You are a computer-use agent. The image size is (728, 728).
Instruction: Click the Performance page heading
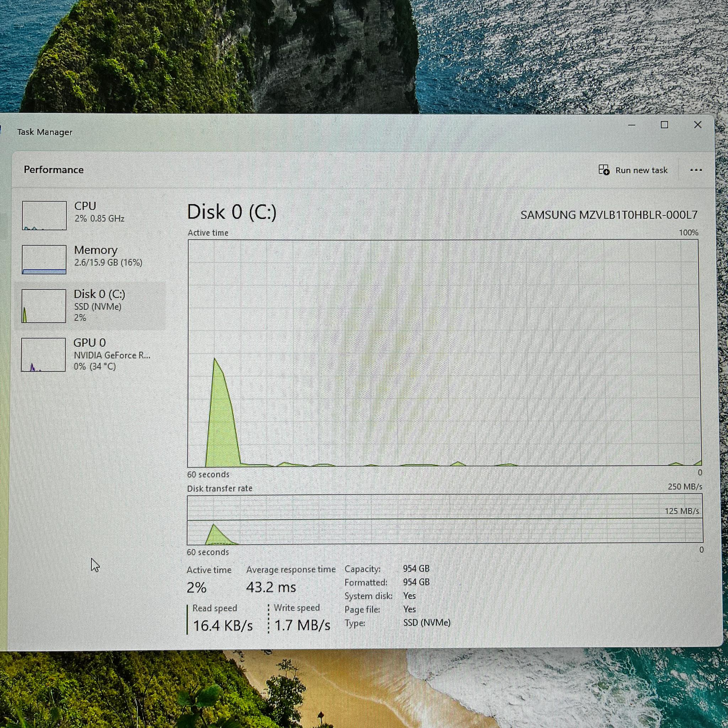[x=54, y=170]
